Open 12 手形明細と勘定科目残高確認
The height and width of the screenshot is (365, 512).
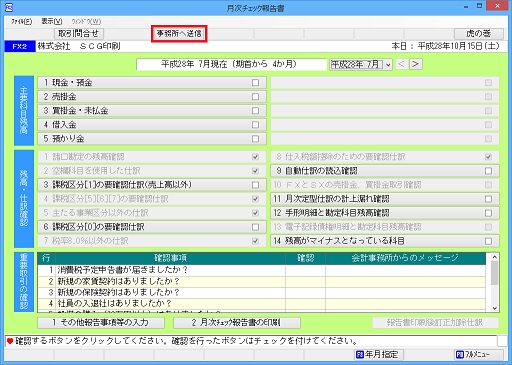click(x=385, y=213)
